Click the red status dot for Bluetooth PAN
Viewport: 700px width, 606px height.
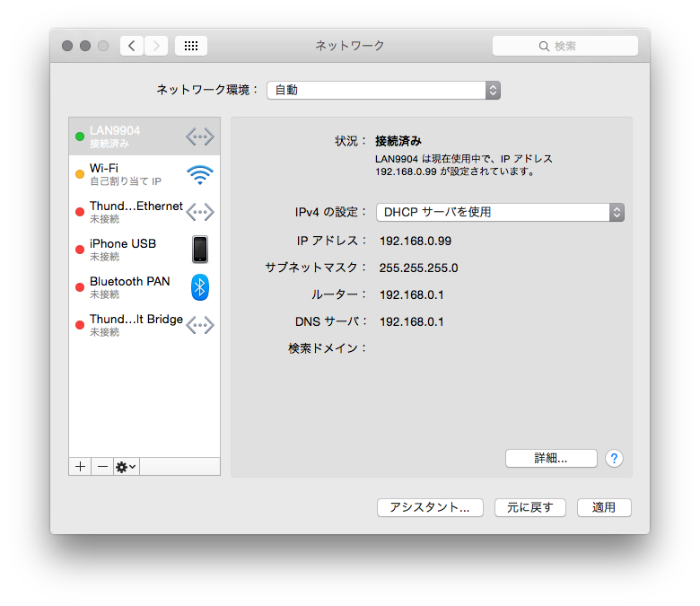pos(80,287)
